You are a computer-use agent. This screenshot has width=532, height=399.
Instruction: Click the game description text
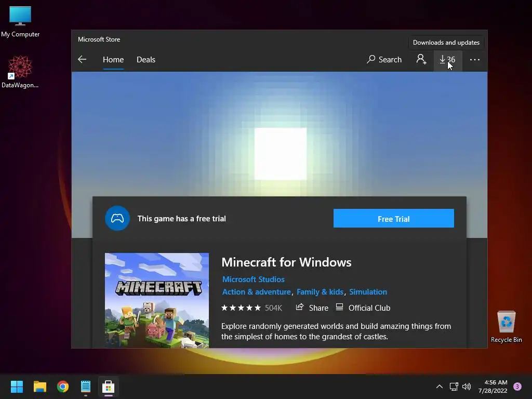tap(336, 331)
